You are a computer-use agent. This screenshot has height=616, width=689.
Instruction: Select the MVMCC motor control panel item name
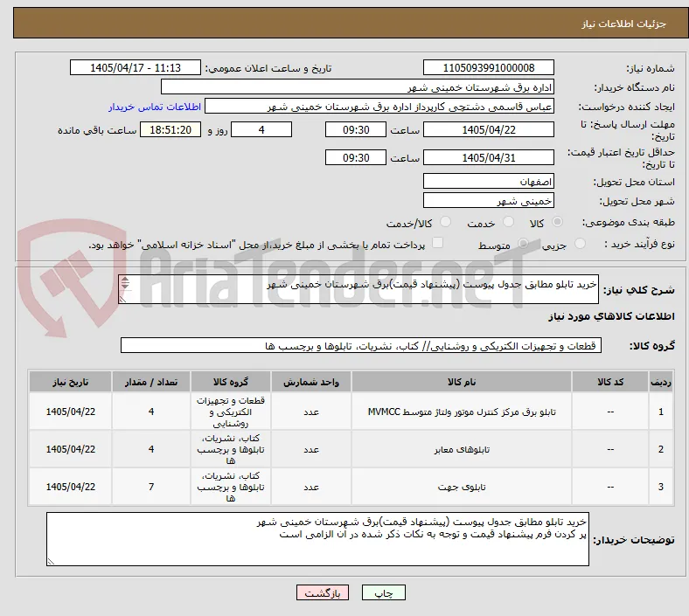(462, 412)
